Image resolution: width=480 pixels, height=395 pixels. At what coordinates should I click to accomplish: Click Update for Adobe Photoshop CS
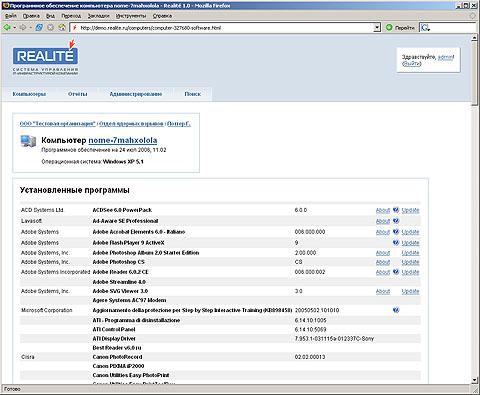pos(410,262)
